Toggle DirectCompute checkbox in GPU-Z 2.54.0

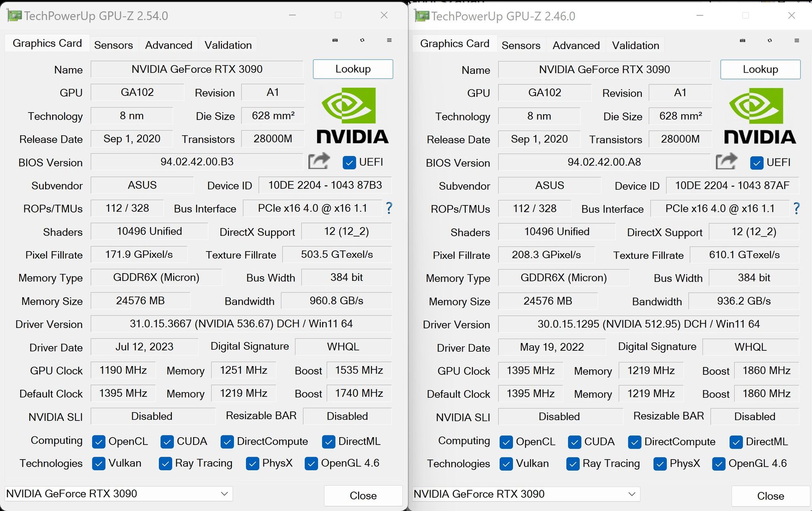[x=227, y=442]
